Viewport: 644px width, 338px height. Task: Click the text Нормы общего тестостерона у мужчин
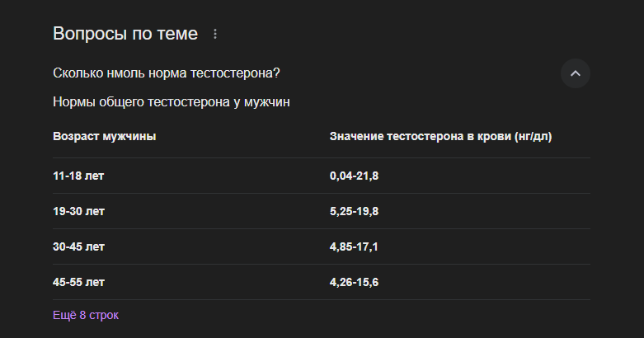(172, 102)
